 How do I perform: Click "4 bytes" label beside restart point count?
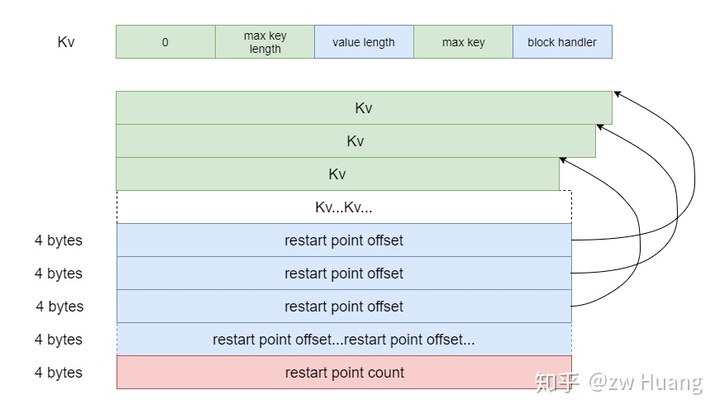pos(59,372)
